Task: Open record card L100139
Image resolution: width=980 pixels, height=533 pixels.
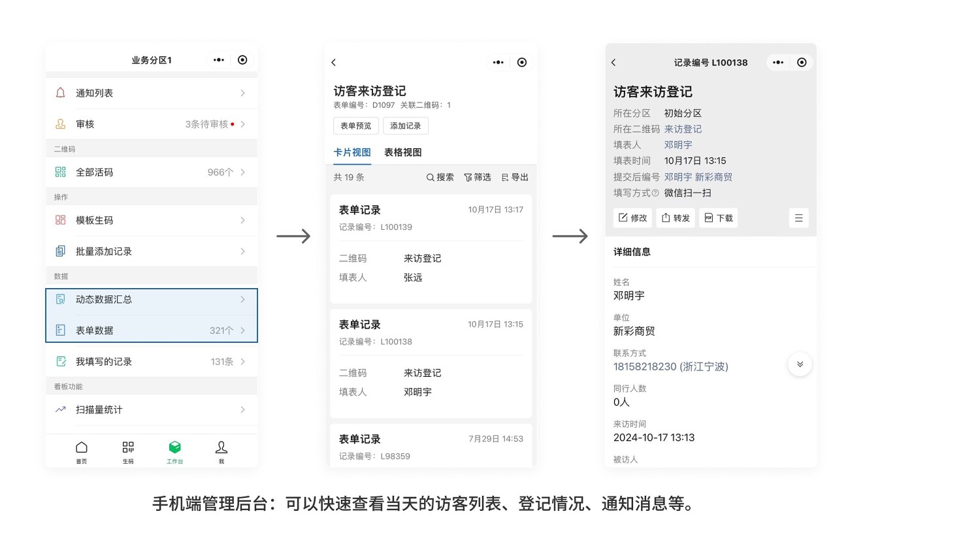Action: (431, 249)
